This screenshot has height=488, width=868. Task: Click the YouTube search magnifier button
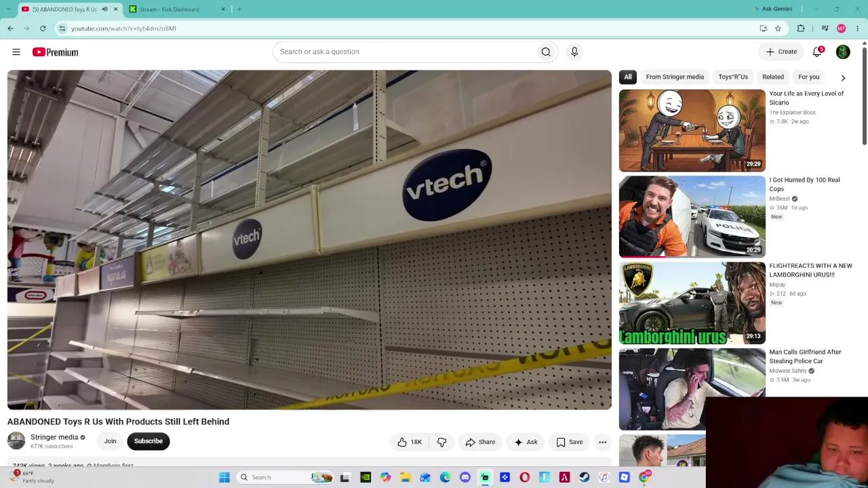[546, 52]
